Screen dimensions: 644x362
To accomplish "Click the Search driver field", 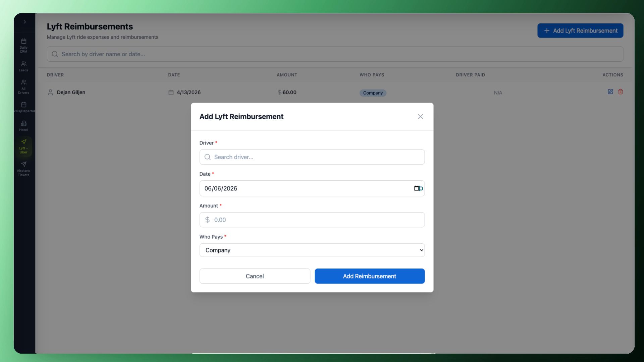I will [312, 157].
